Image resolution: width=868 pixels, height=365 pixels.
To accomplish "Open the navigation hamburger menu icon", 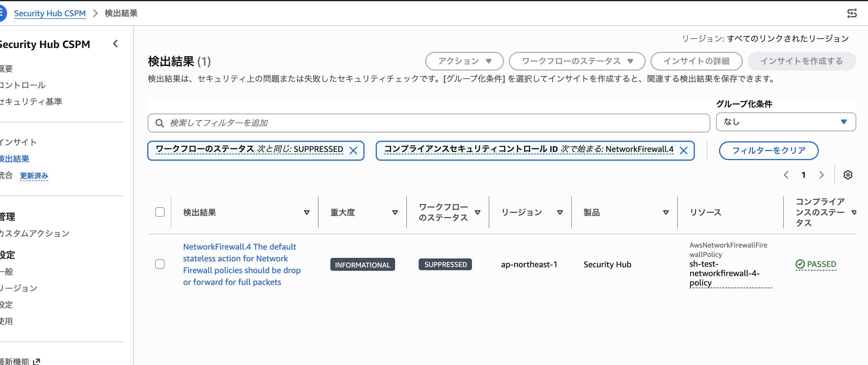I will pyautogui.click(x=2, y=13).
